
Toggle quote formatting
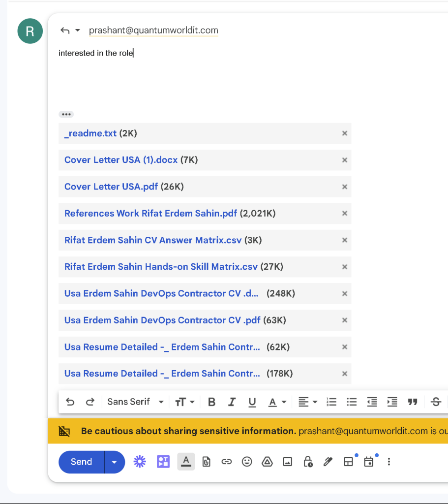[x=413, y=402]
